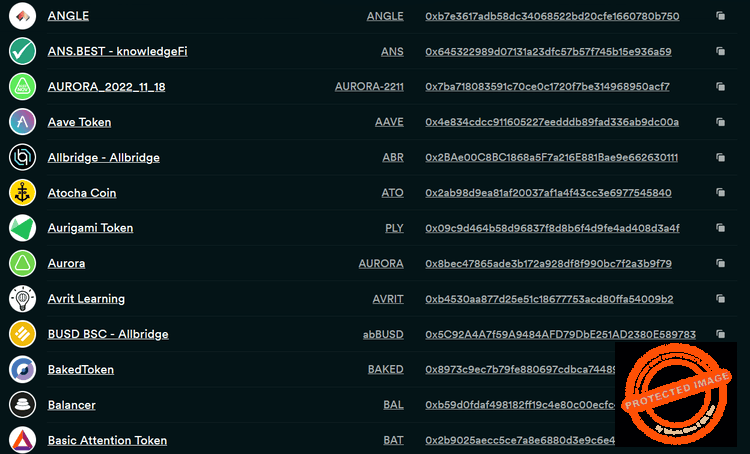Image resolution: width=750 pixels, height=454 pixels.
Task: Click the AURORA ticker symbol
Action: (x=381, y=264)
